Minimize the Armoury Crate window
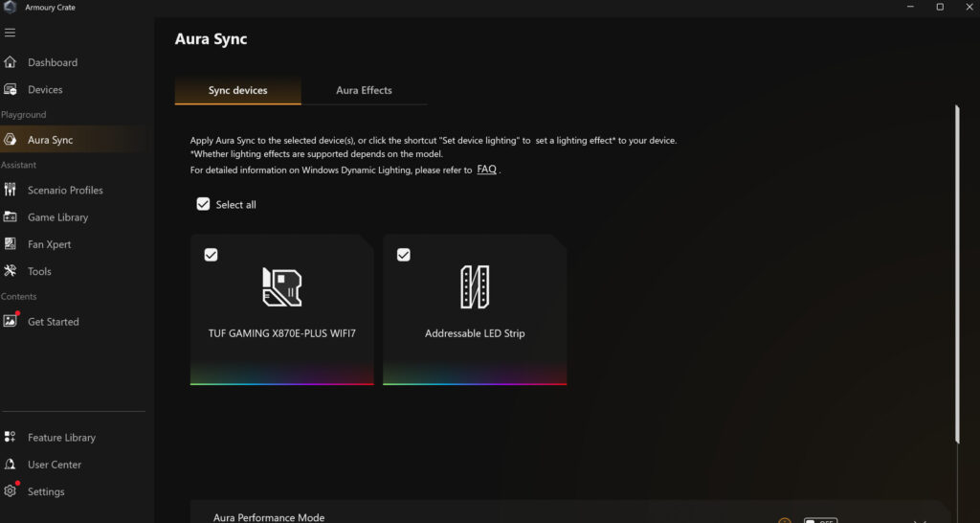The height and width of the screenshot is (523, 980). (910, 7)
